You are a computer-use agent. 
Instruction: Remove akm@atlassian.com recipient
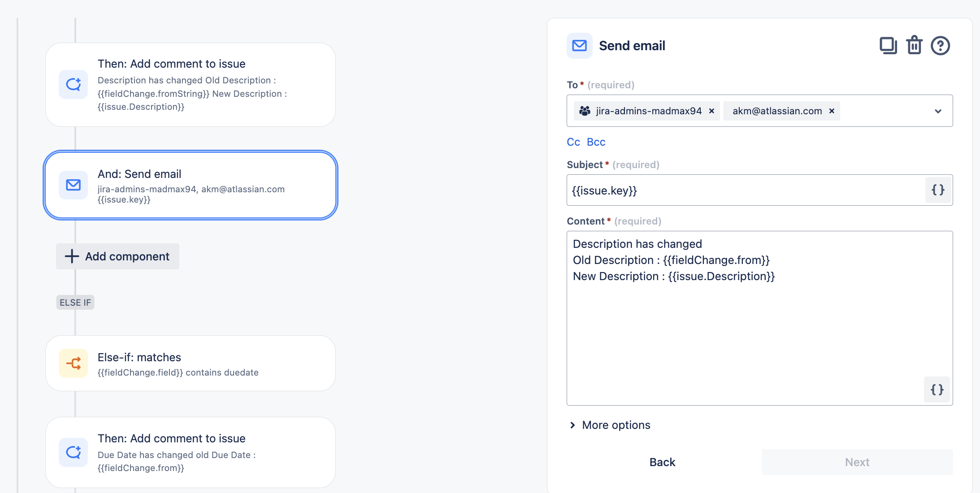point(832,111)
